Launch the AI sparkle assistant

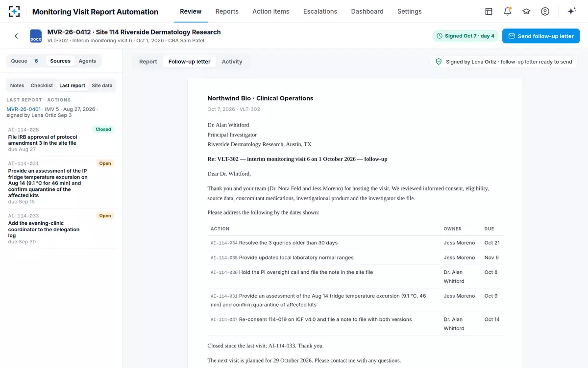pyautogui.click(x=571, y=11)
